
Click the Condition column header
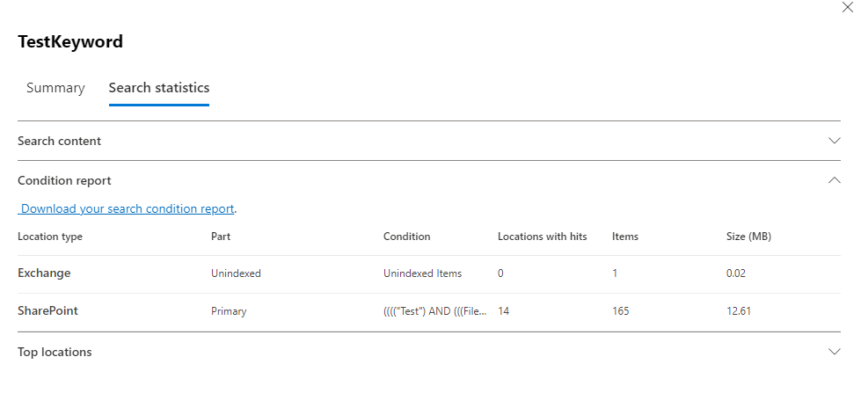(x=407, y=237)
